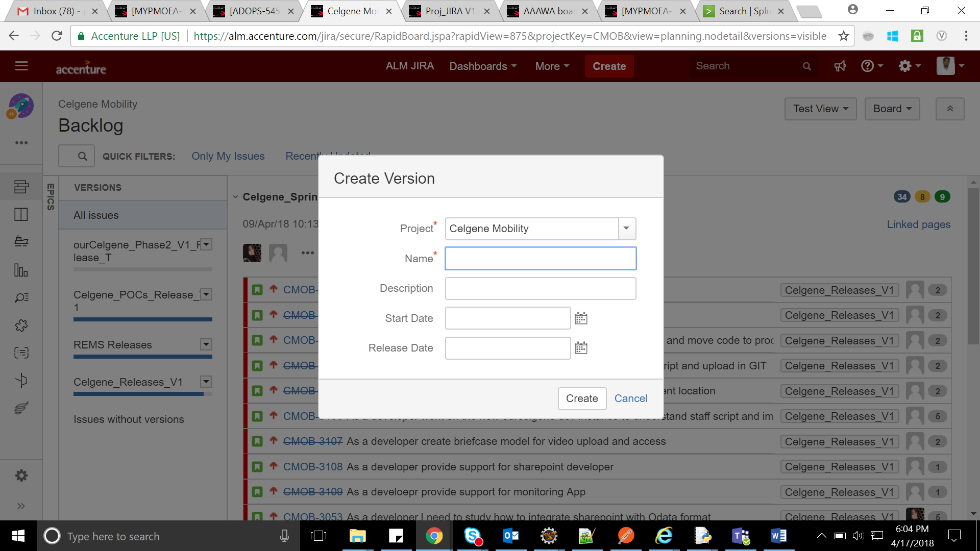Open issue CMOB-3108 link
Image resolution: width=980 pixels, height=551 pixels.
coord(313,467)
